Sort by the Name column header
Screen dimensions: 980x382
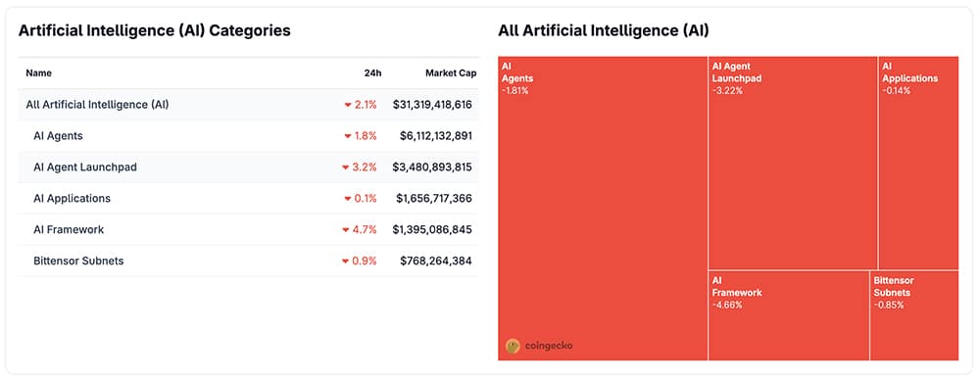tap(39, 73)
